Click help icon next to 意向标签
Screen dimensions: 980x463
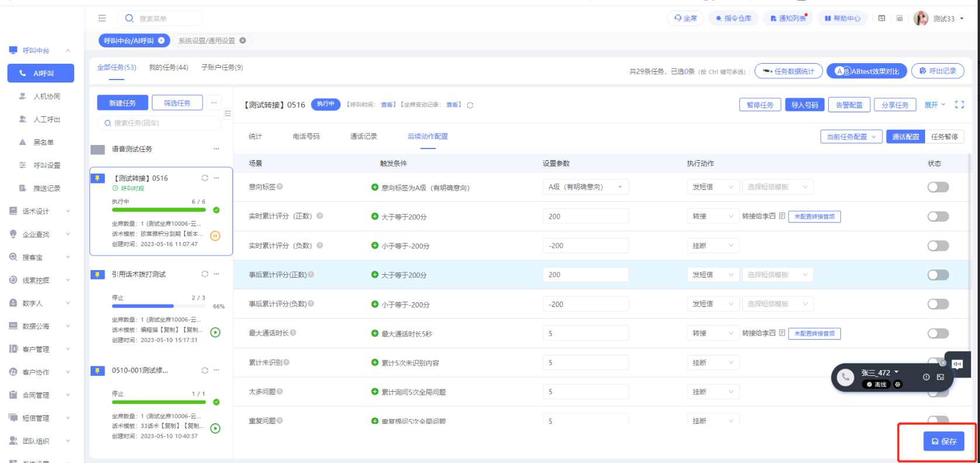(280, 186)
